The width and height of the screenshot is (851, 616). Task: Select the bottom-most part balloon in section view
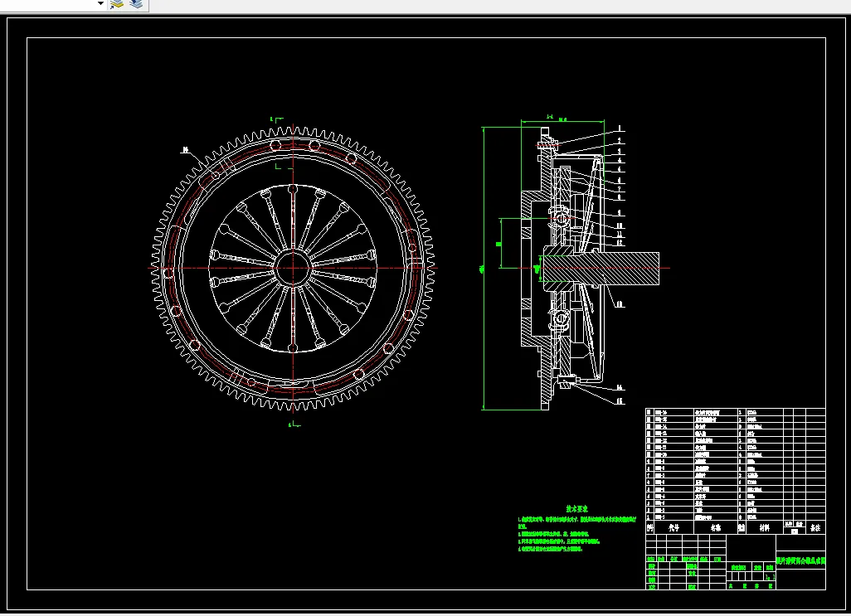pyautogui.click(x=619, y=400)
